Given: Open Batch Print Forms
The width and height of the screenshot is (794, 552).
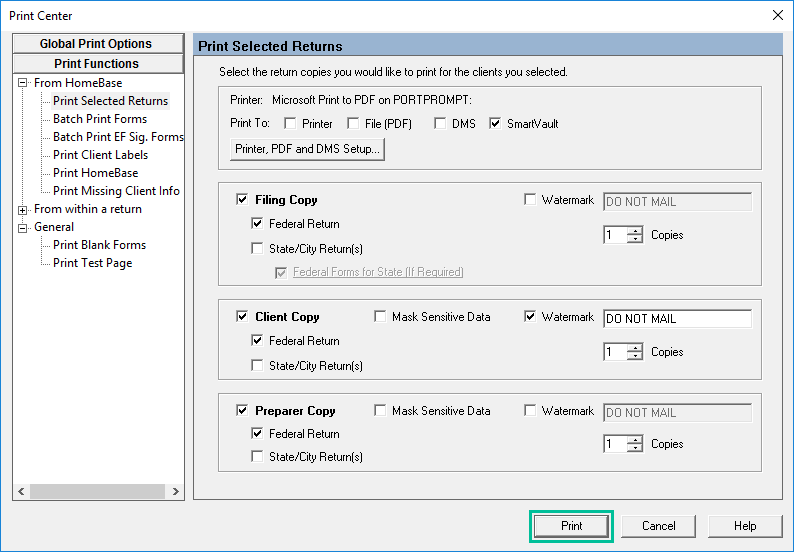Looking at the screenshot, I should click(x=100, y=119).
